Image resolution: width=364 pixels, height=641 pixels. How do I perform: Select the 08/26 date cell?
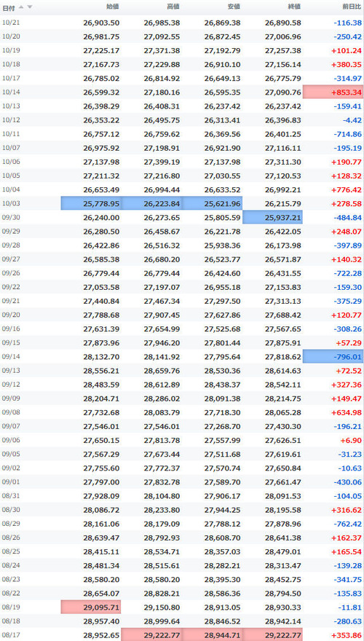(11, 537)
